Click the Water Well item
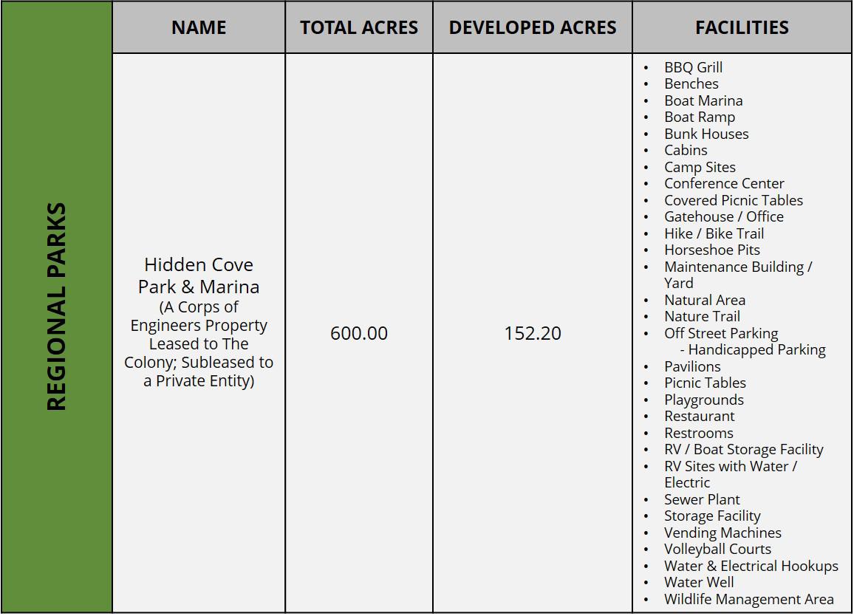Image resolution: width=854 pixels, height=616 pixels. pyautogui.click(x=699, y=582)
